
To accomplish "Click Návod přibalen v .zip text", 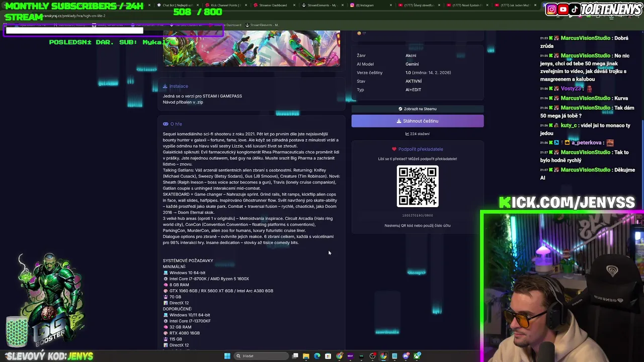I will point(183,102).
